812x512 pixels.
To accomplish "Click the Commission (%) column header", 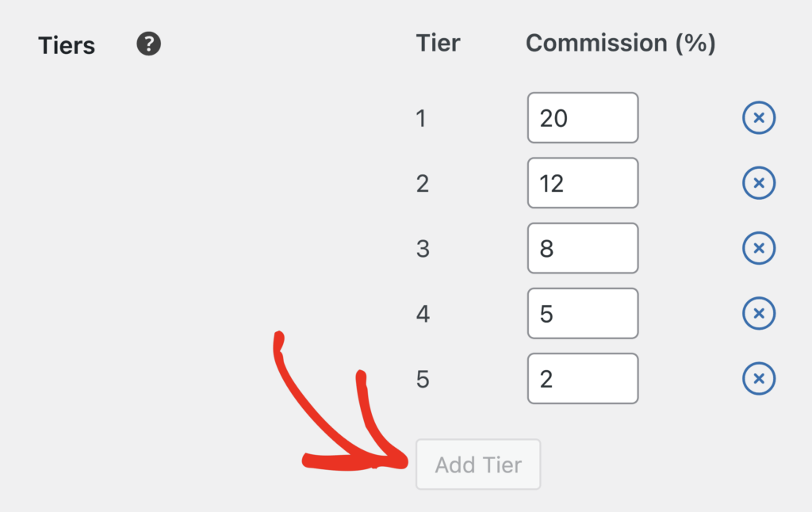I will (x=621, y=44).
